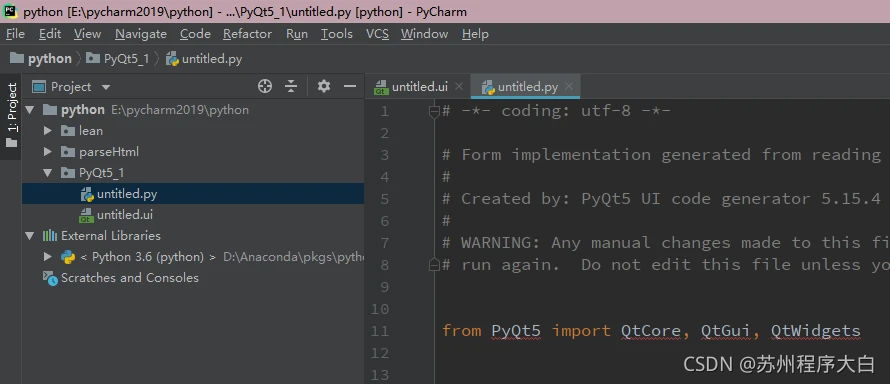Screen dimensions: 890x384
Task: Click the '# Created by: PyQt5 UI code generator' line
Action: coord(661,199)
